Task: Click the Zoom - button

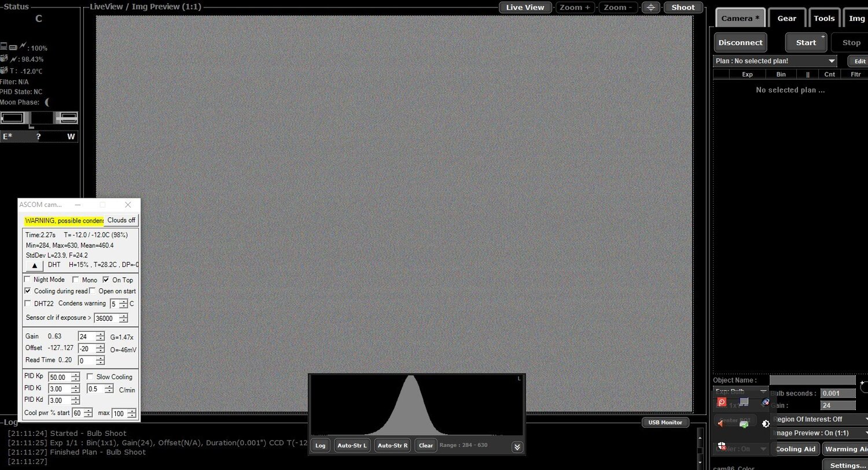Action: tap(618, 8)
